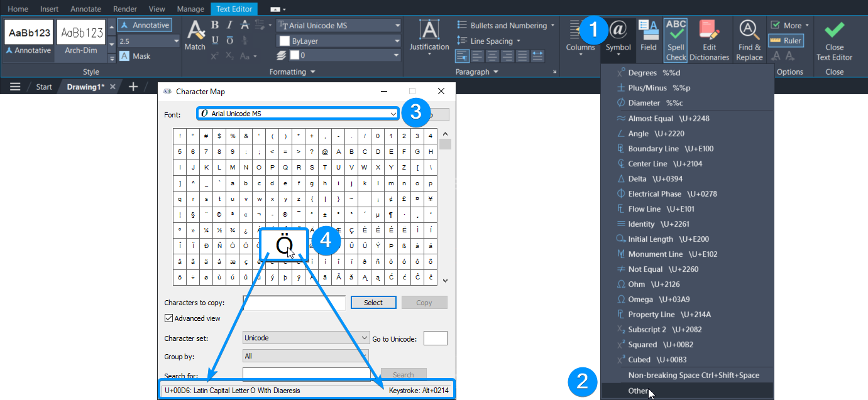This screenshot has width=868, height=400.
Task: Click the Edit Dictionaries icon
Action: (710, 38)
